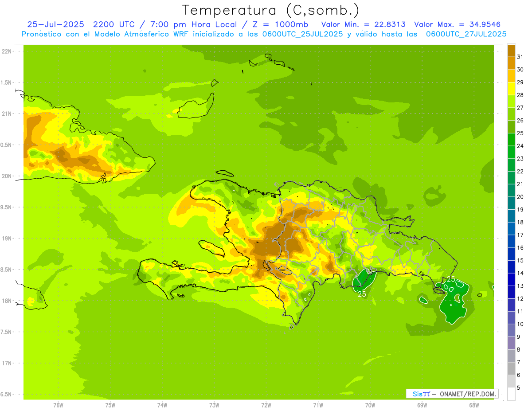The height and width of the screenshot is (411, 532).
Task: Click the topmost brown swatch above 31
Action: coord(511,51)
